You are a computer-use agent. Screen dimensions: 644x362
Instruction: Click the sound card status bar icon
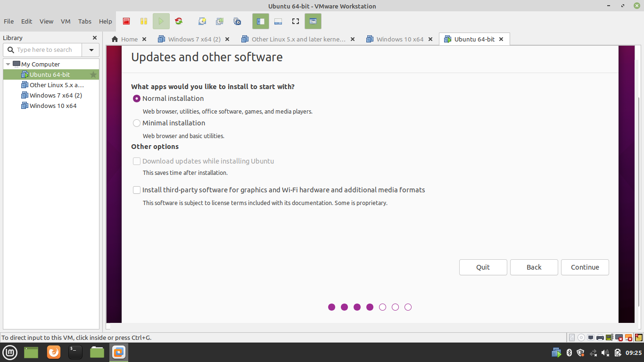pyautogui.click(x=609, y=337)
